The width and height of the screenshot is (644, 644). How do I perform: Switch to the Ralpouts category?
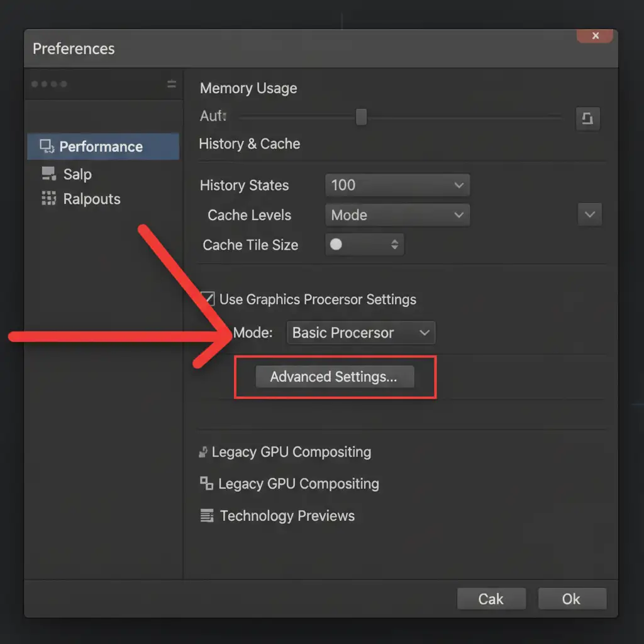click(x=91, y=199)
